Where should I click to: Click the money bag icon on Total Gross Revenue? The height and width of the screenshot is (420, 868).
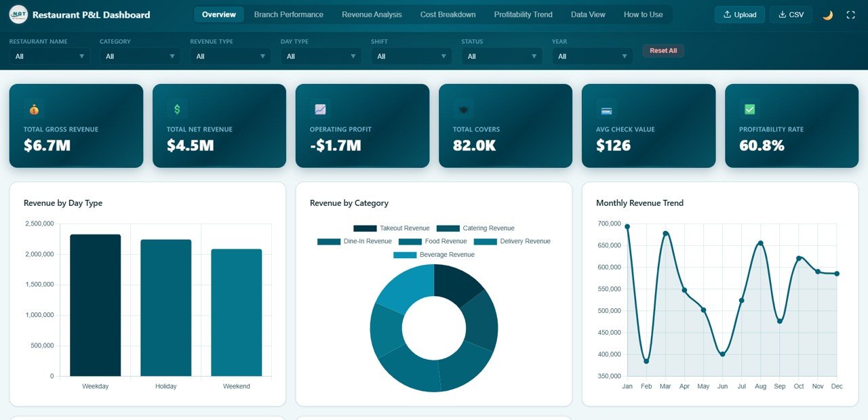tap(33, 108)
